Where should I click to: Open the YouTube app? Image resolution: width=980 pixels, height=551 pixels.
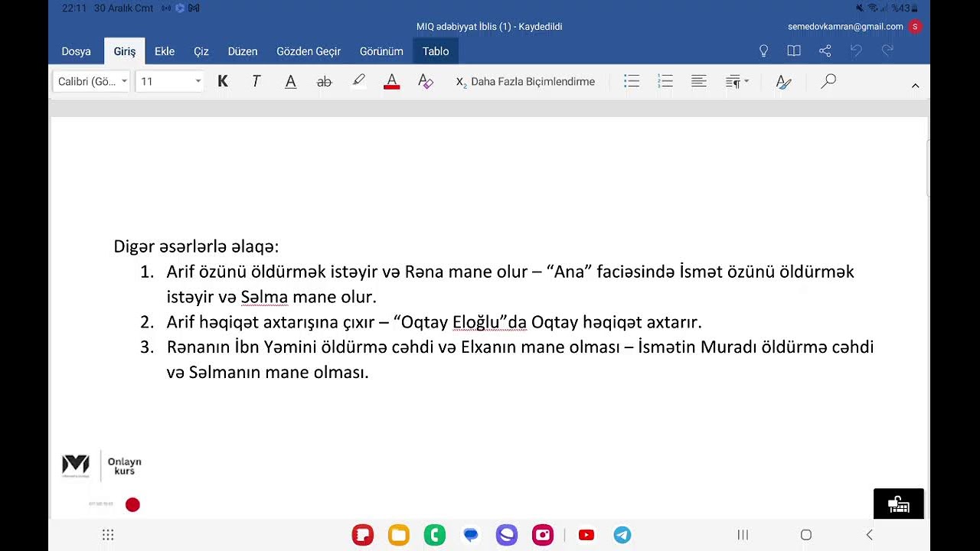586,535
